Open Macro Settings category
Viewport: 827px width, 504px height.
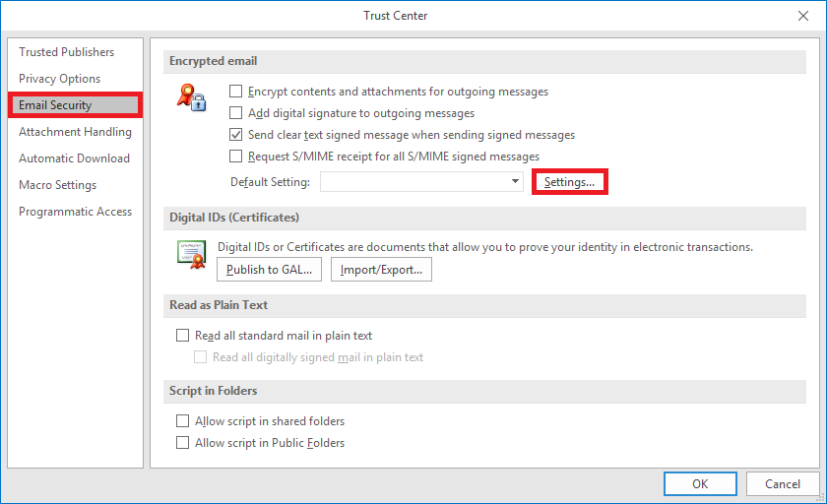(57, 185)
